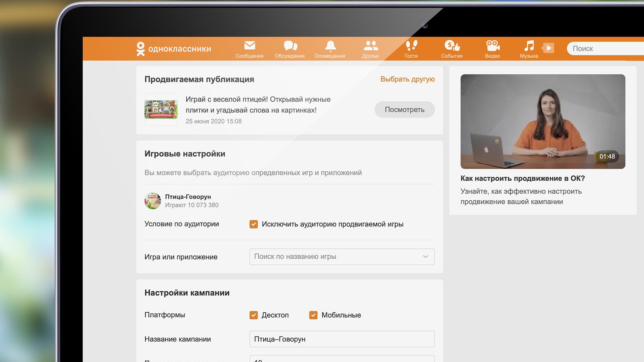The image size is (644, 362).
Task: Click the 01:48 video duration badge
Action: coord(607,156)
